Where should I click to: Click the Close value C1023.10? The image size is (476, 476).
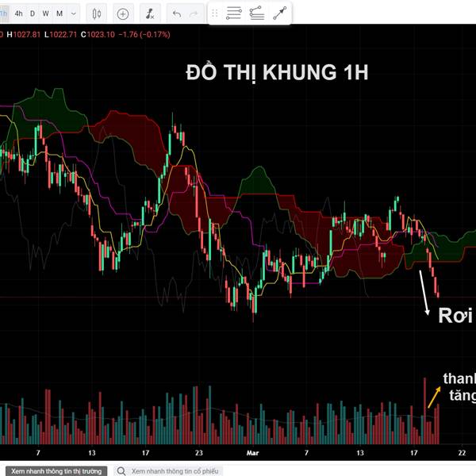(98, 35)
